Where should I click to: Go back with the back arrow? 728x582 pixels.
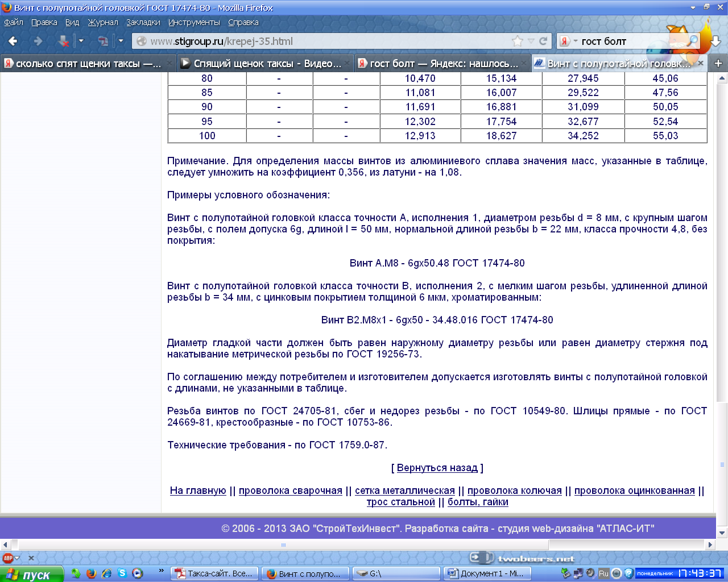pyautogui.click(x=13, y=41)
